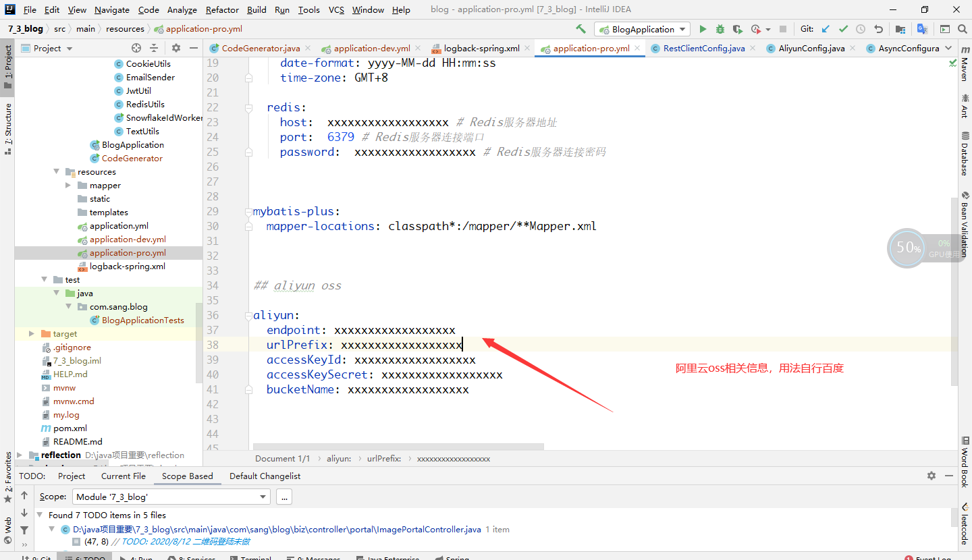Image resolution: width=972 pixels, height=560 pixels.
Task: Click the ImagePortalController.java TODO file path
Action: (277, 529)
